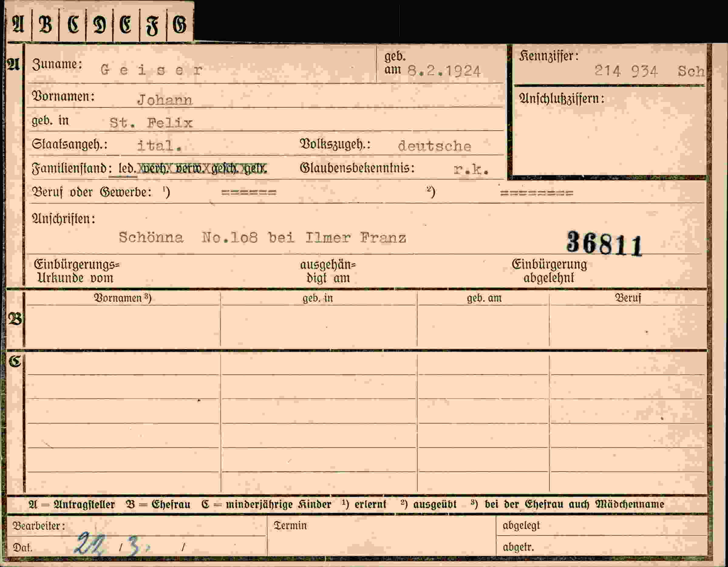The height and width of the screenshot is (567, 728).
Task: Click the birth date '8.2.1924'
Action: pyautogui.click(x=444, y=71)
